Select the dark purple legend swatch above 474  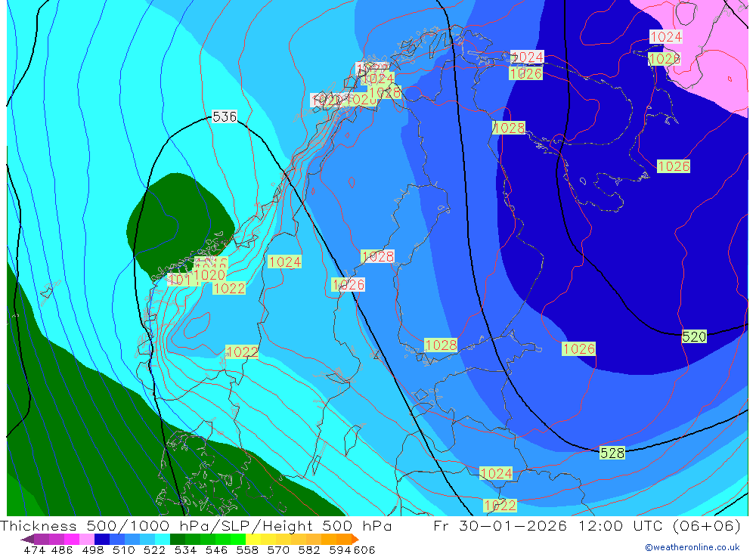(42, 539)
